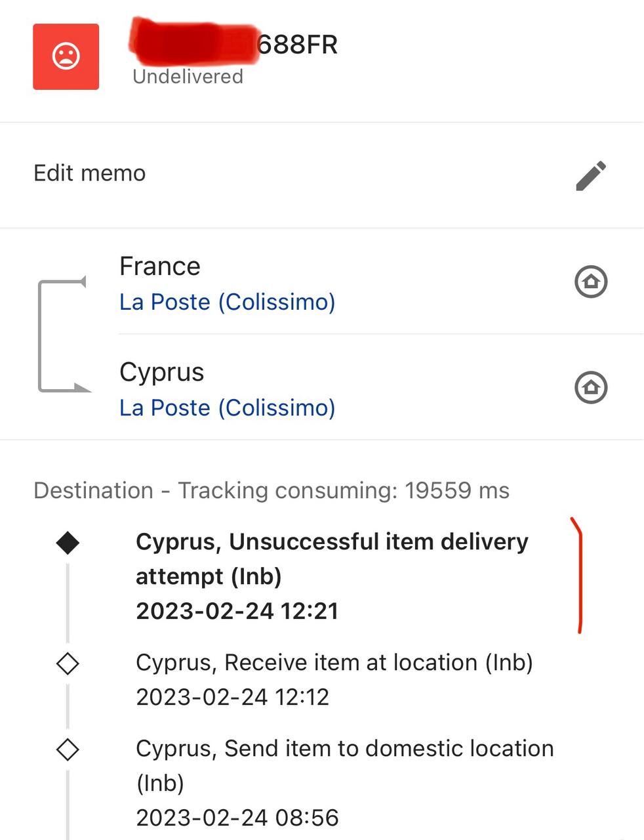
Task: Tap the Receive item at location entry
Action: tap(334, 663)
